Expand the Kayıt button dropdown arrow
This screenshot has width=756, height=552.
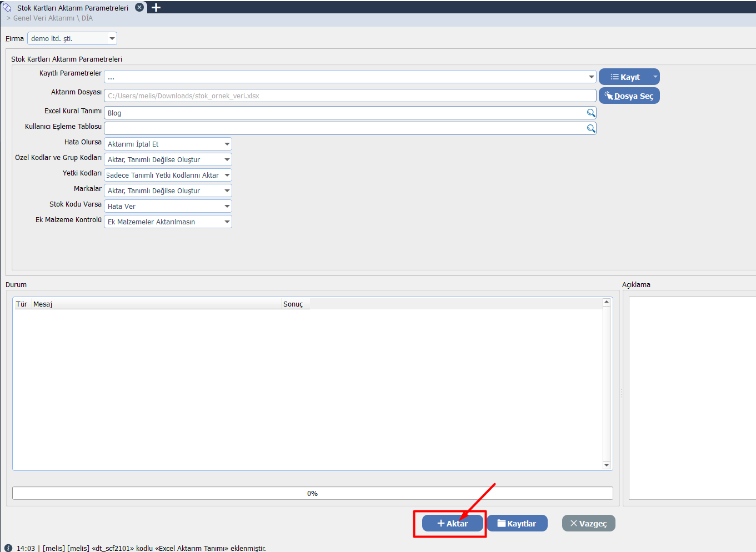pos(655,77)
